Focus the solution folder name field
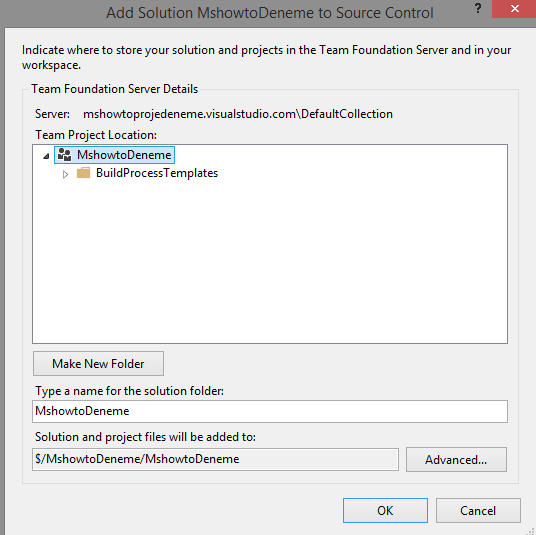Viewport: 536px width, 535px height. [x=270, y=411]
